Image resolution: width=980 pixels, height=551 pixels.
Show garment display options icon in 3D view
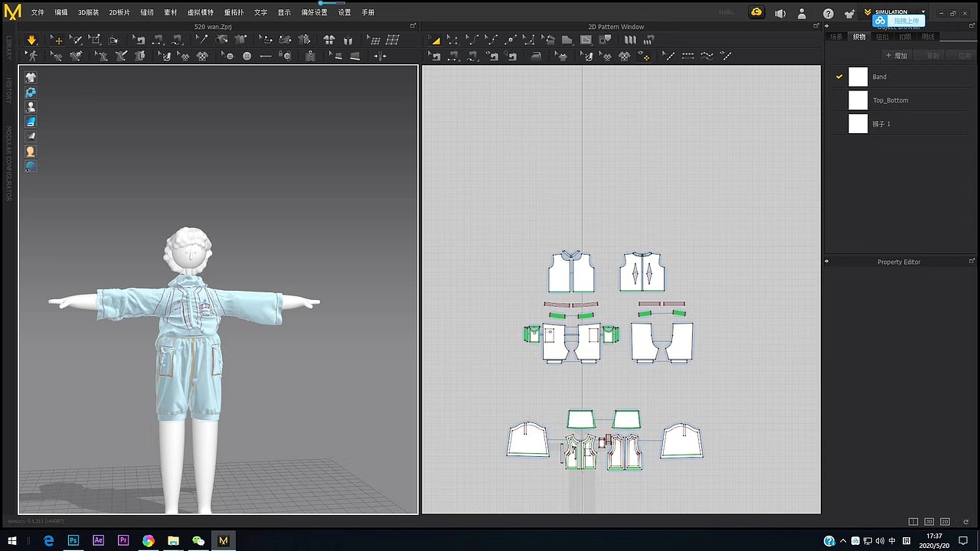coord(31,77)
